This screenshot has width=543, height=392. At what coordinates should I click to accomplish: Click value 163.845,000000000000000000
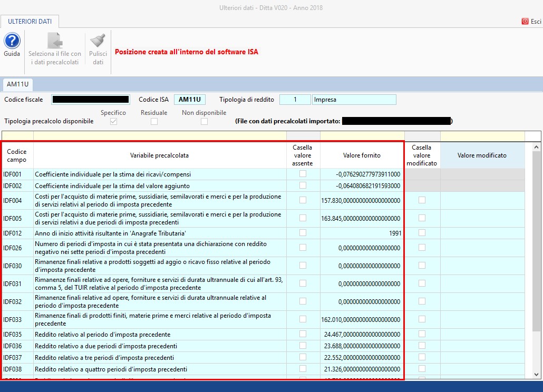coord(361,219)
